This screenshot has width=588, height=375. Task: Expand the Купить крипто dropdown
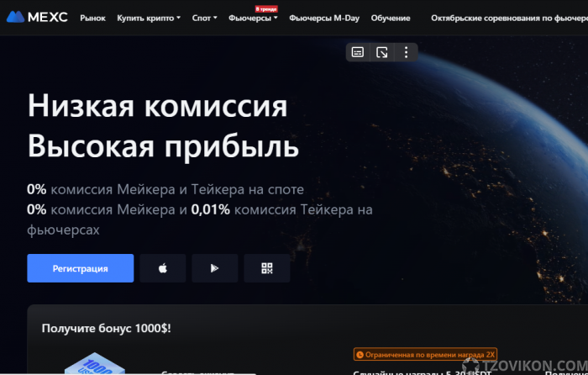pos(149,18)
